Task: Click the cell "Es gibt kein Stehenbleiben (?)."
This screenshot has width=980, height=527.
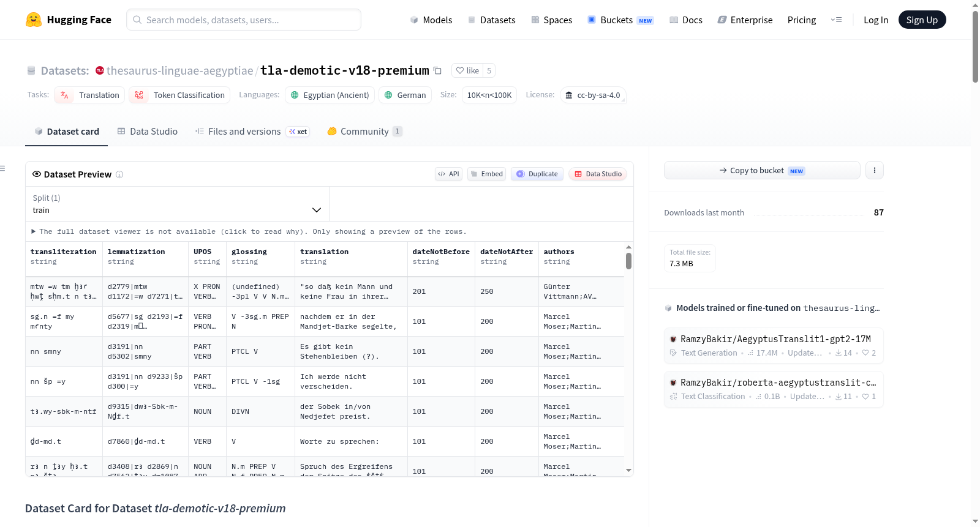Action: point(352,351)
